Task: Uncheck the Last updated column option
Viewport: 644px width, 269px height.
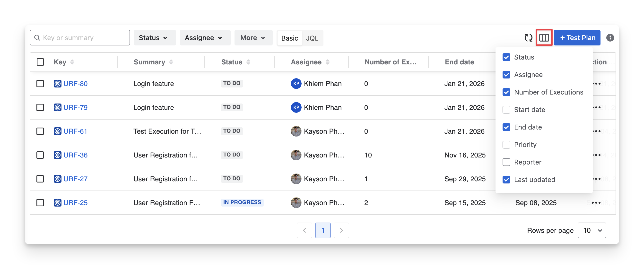Action: (x=506, y=180)
